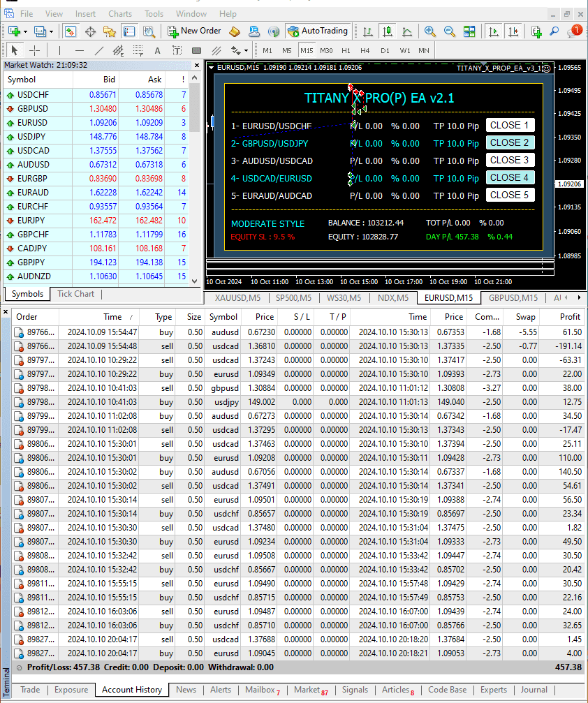Viewport: 588px width, 703px height.
Task: Sort history by Profit column header
Action: 561,317
